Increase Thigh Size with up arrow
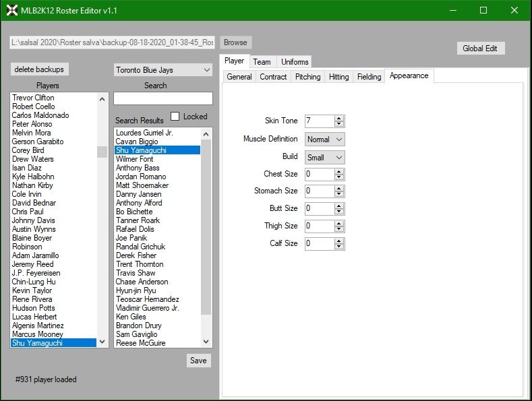 [x=338, y=223]
